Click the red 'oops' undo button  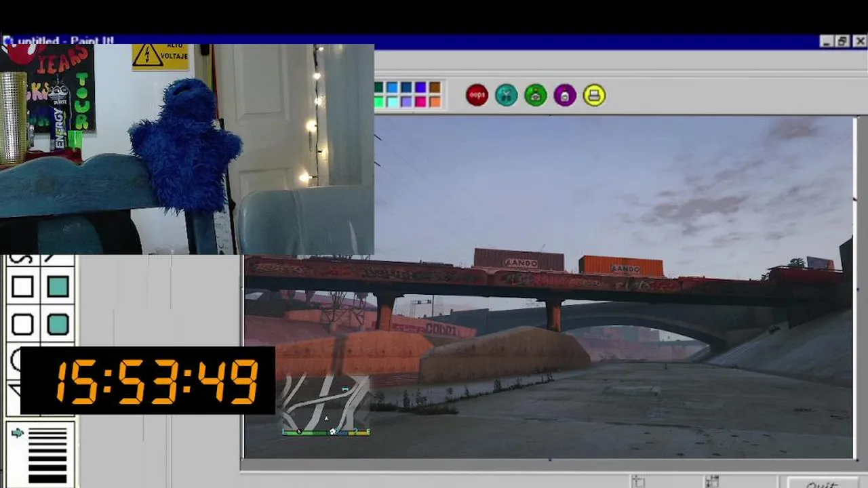point(477,96)
